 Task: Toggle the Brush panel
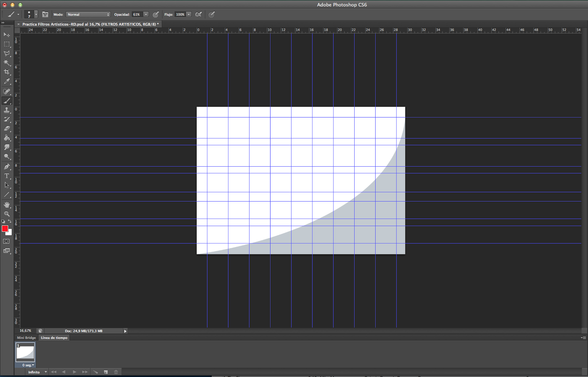45,14
